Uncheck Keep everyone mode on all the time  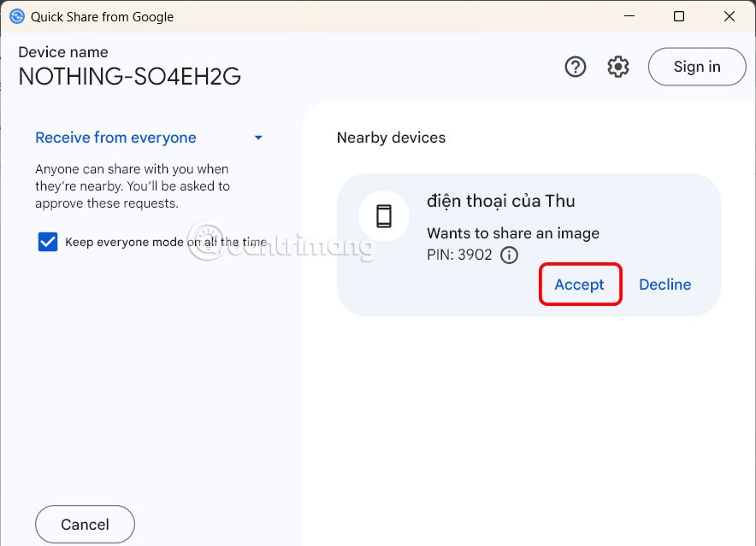click(48, 242)
